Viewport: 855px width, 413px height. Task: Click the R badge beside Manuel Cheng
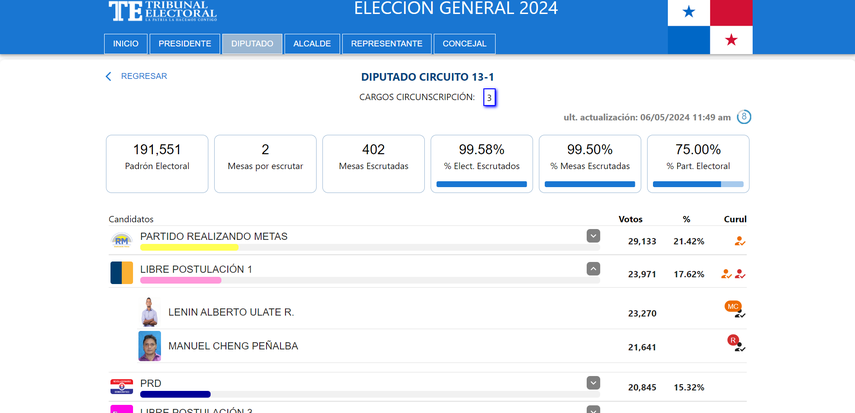click(x=733, y=340)
